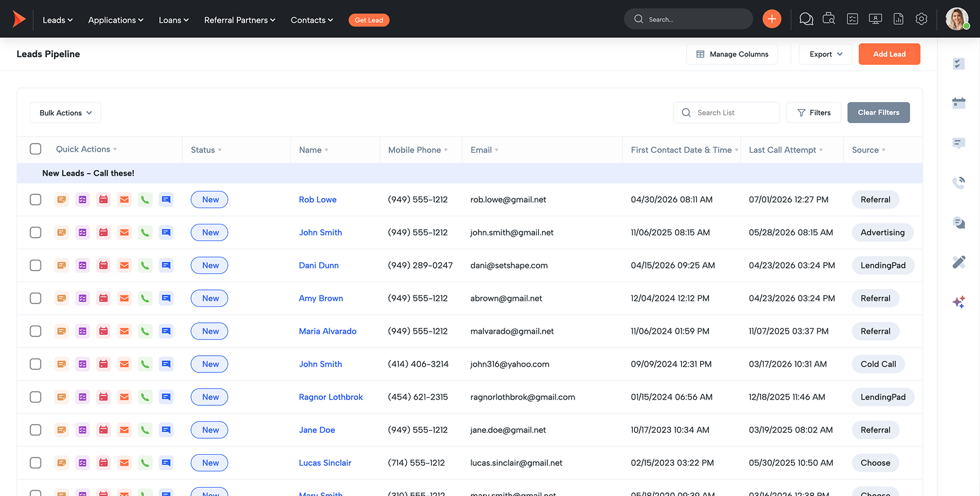980x496 pixels.
Task: Select the Amy Brown row checkbox
Action: [x=36, y=298]
